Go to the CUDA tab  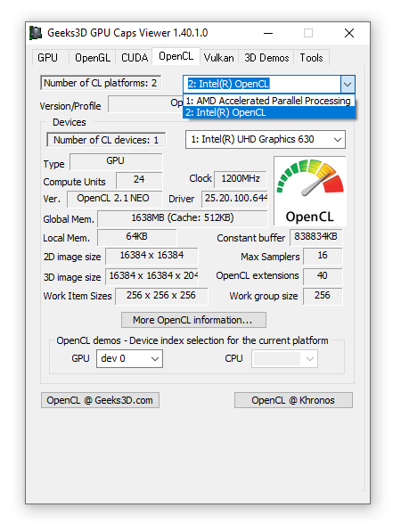(x=135, y=58)
